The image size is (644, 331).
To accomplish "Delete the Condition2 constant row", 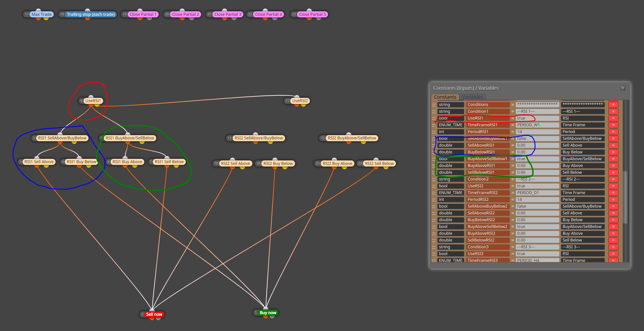I will [x=613, y=179].
